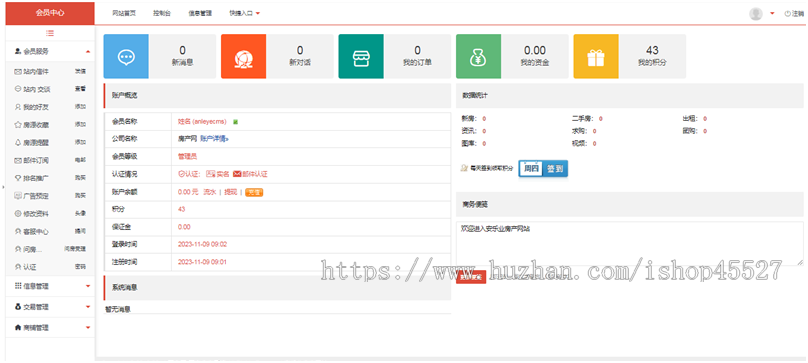Viewport: 808px width, 363px height.
Task: Click the 实名 ID card icon
Action: click(210, 174)
